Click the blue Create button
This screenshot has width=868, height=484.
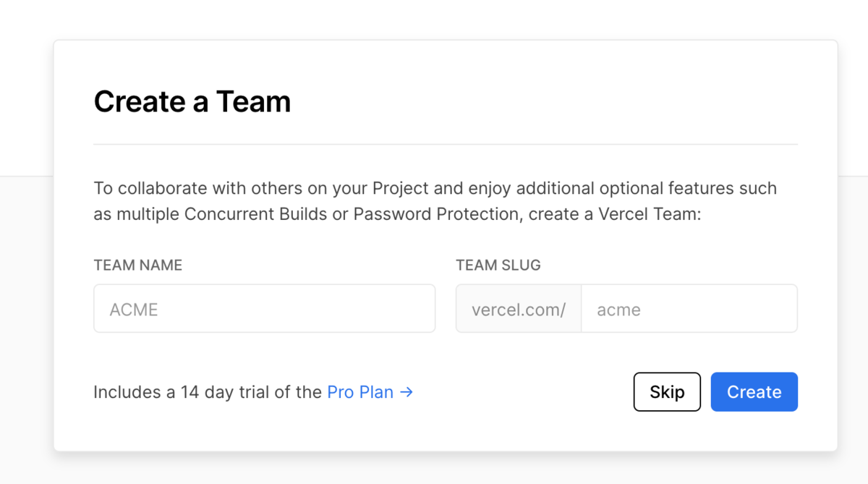pos(754,392)
